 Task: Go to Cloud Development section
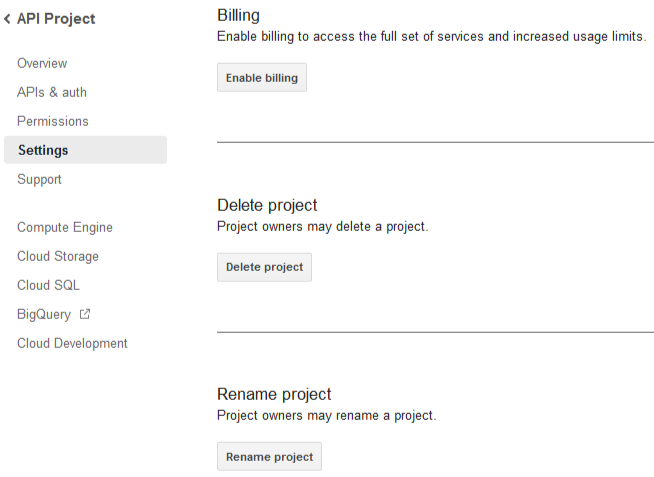tap(72, 343)
